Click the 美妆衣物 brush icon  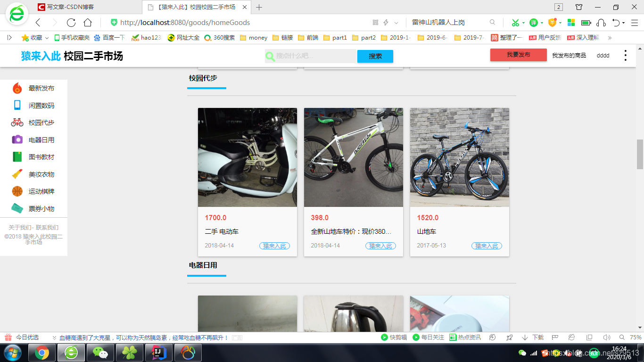tap(17, 174)
